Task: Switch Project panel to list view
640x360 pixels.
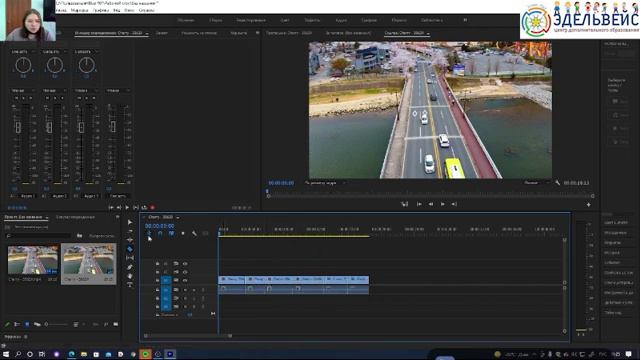Action: click(x=17, y=324)
